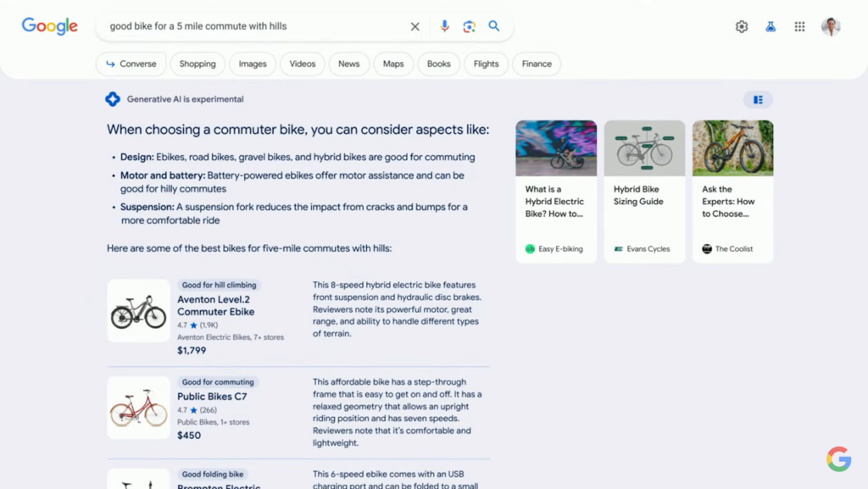Toggle generative AI layout view button
The height and width of the screenshot is (489, 868).
pos(758,99)
